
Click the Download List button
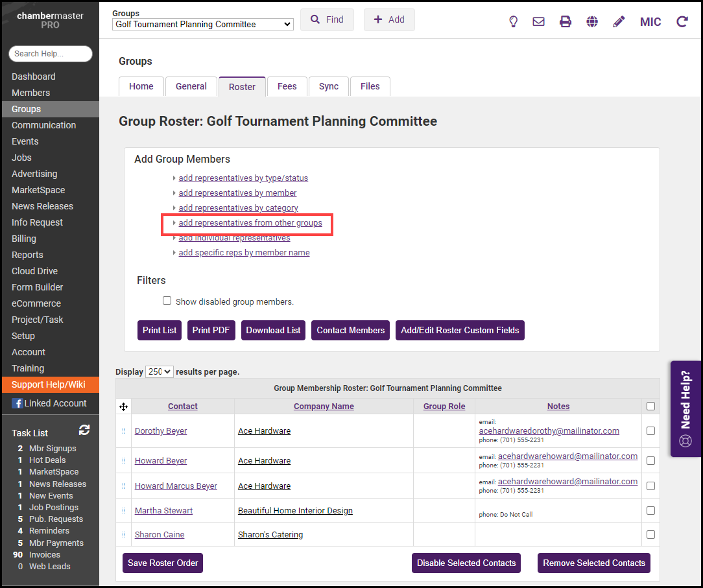coord(273,330)
